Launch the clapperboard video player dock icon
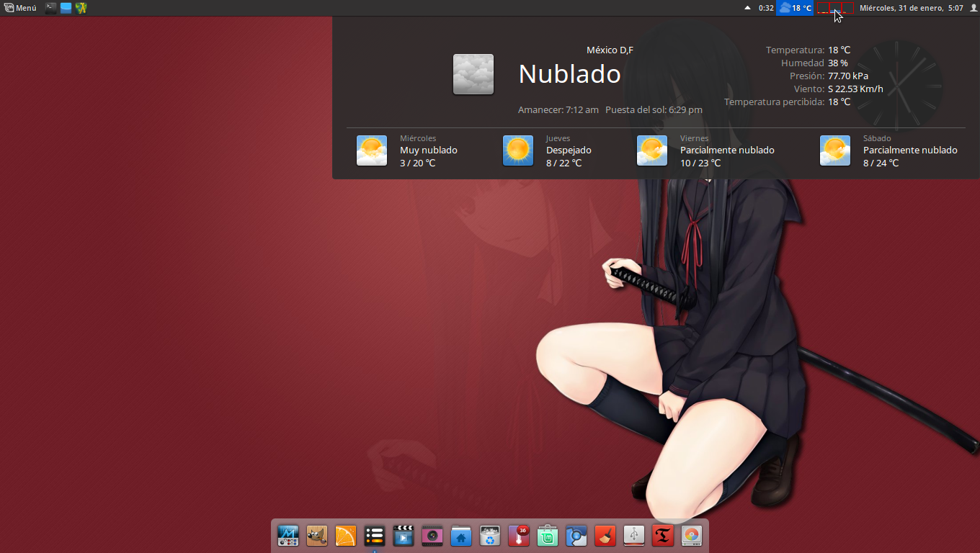Screen dimensions: 980x553 coord(404,536)
